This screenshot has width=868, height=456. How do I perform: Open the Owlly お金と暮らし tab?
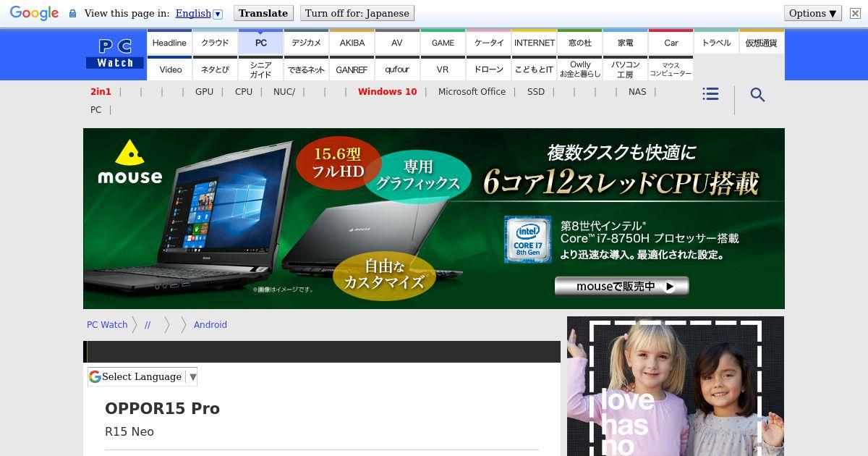(x=579, y=69)
